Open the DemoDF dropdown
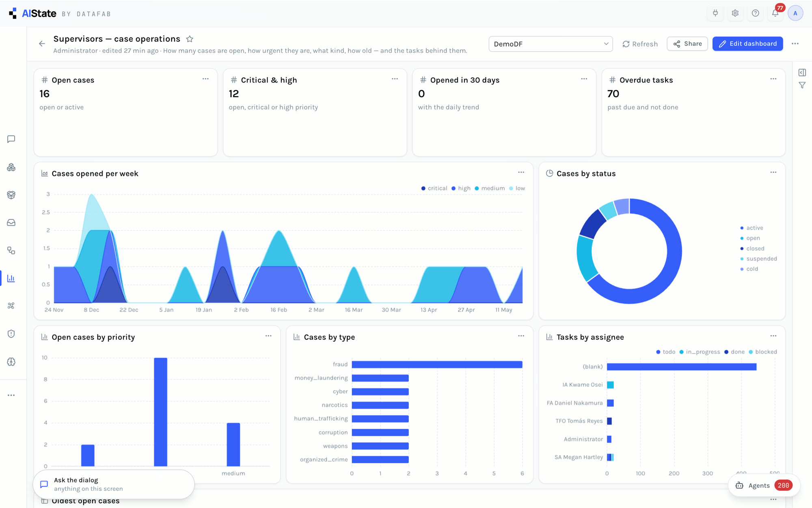 pos(551,44)
